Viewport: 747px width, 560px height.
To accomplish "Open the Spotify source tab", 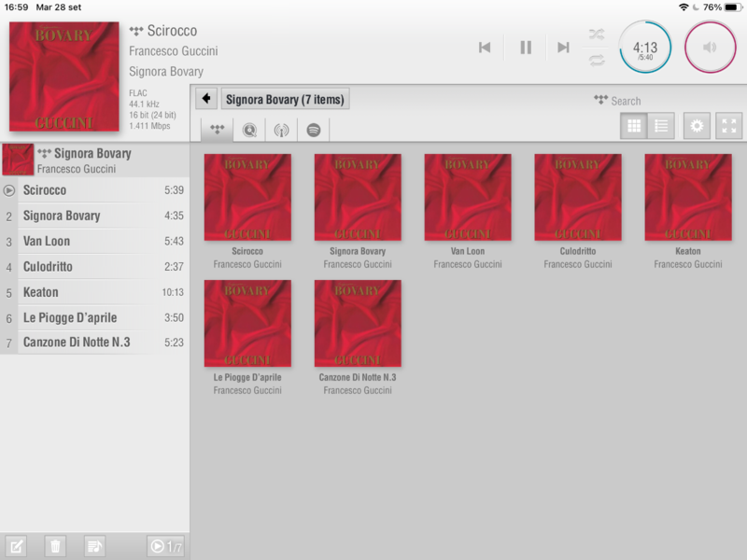I will coord(314,130).
